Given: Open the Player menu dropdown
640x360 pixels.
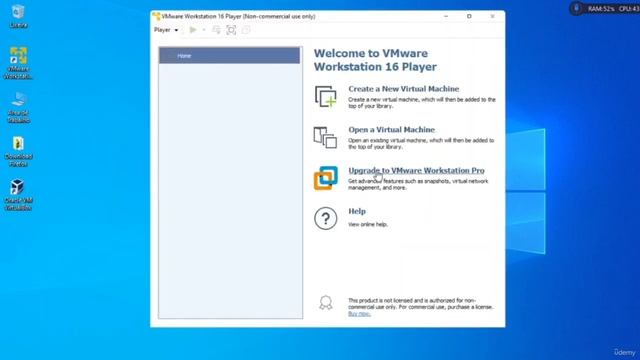Looking at the screenshot, I should (x=166, y=30).
